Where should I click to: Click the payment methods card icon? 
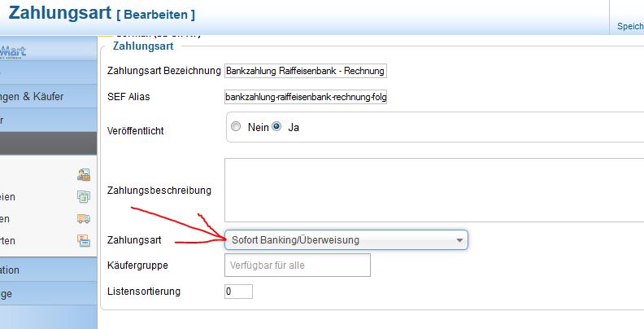click(x=83, y=240)
